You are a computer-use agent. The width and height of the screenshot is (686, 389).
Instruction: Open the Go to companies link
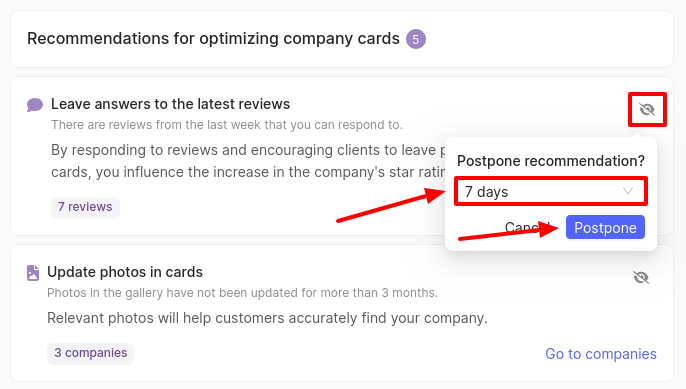pos(601,354)
